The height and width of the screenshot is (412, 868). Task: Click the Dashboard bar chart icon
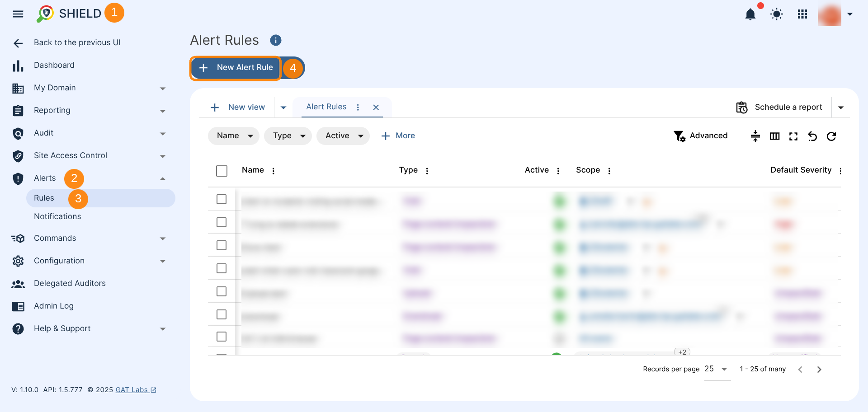point(18,66)
